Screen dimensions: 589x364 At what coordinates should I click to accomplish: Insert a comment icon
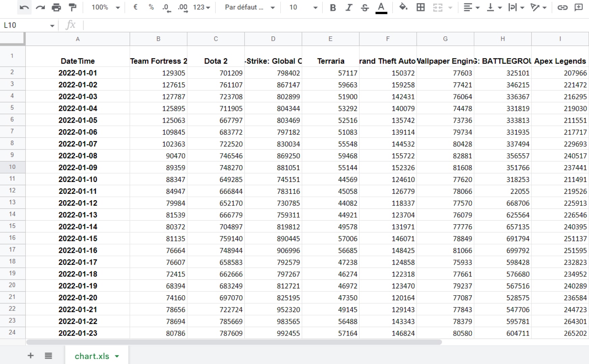point(579,7)
